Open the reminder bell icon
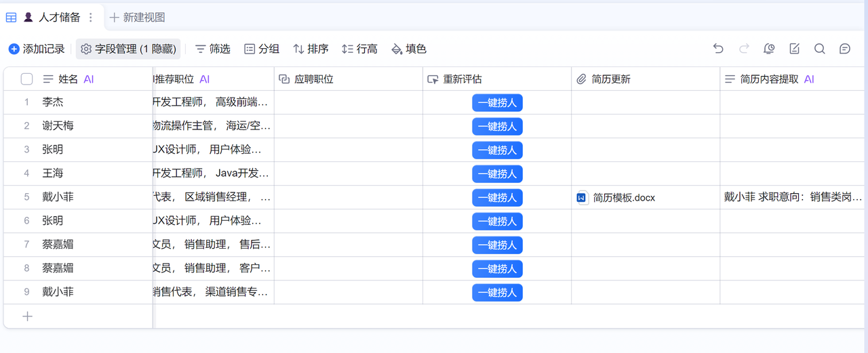868x353 pixels. pyautogui.click(x=769, y=49)
